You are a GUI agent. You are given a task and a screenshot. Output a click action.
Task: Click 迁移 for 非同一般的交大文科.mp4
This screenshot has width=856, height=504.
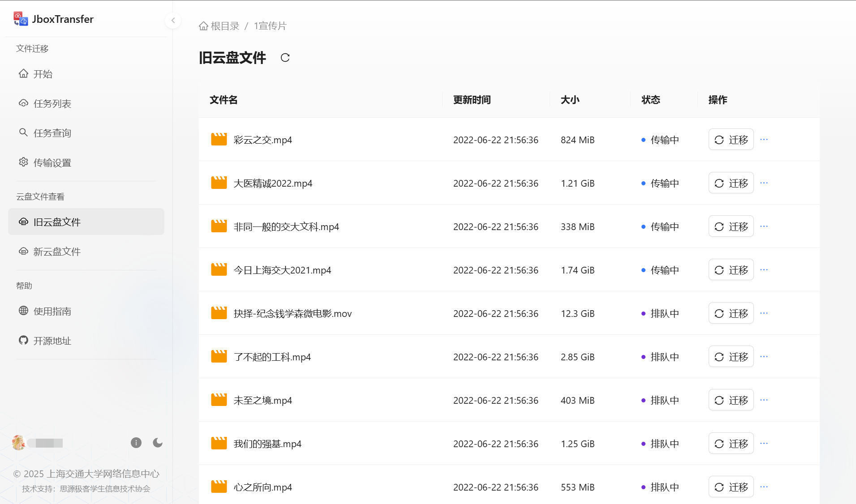point(731,226)
